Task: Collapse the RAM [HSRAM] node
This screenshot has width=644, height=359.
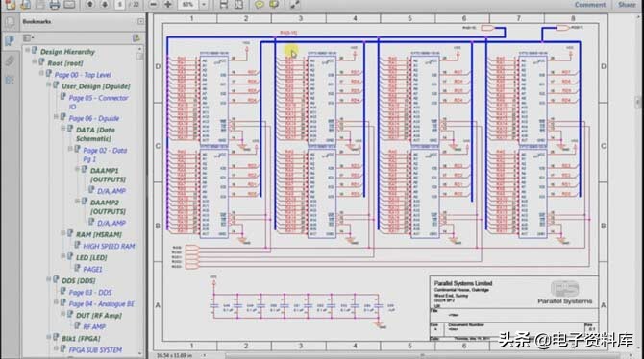Action: [x=63, y=232]
